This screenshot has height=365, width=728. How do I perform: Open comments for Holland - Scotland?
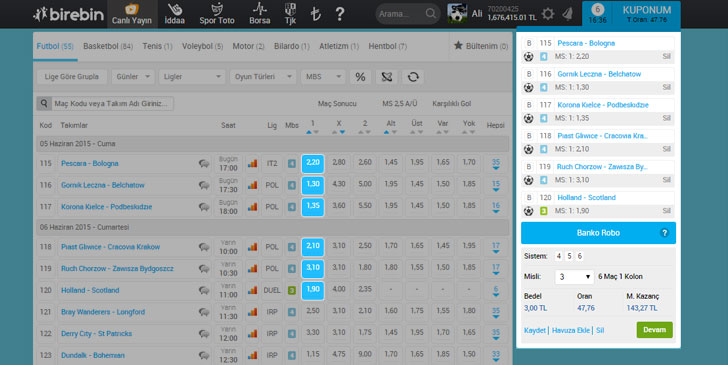point(204,290)
